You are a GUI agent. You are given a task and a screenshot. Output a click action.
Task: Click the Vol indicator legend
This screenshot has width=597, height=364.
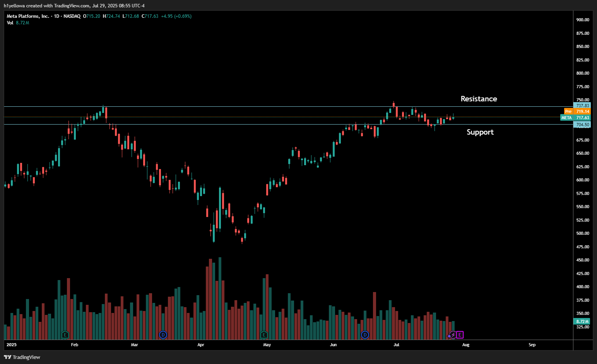[x=10, y=23]
